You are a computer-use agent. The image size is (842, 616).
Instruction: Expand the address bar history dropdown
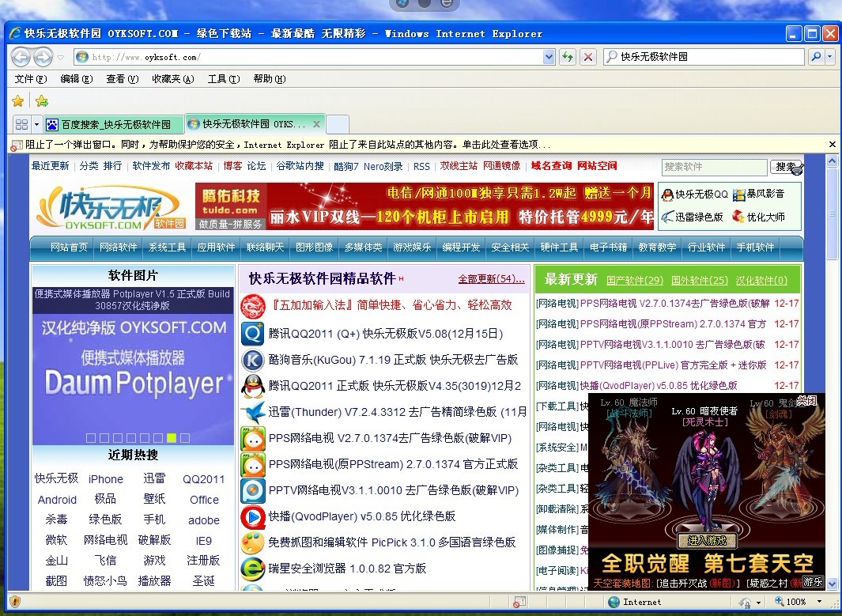[x=549, y=56]
